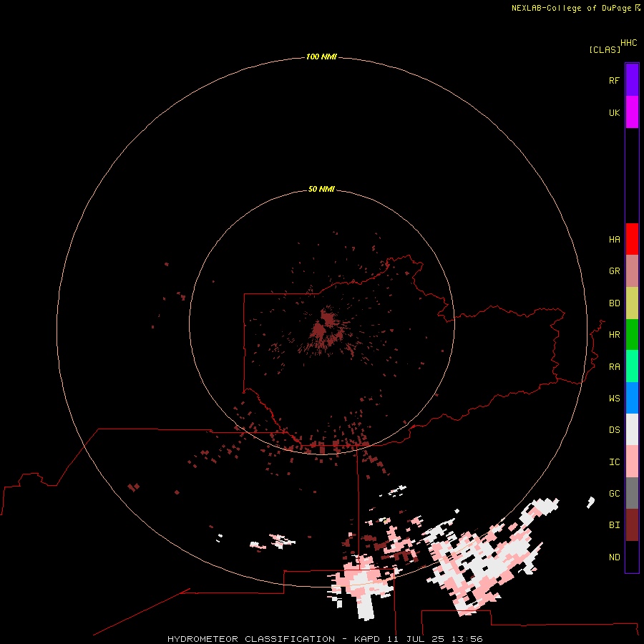Click the RF purple legend swatch
Screen dimensions: 644x644
pos(632,80)
